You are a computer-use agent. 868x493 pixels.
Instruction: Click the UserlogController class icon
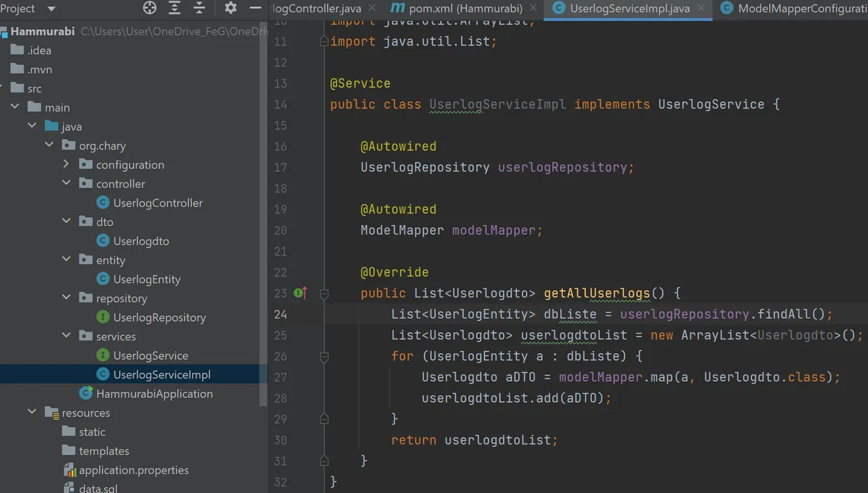point(103,203)
